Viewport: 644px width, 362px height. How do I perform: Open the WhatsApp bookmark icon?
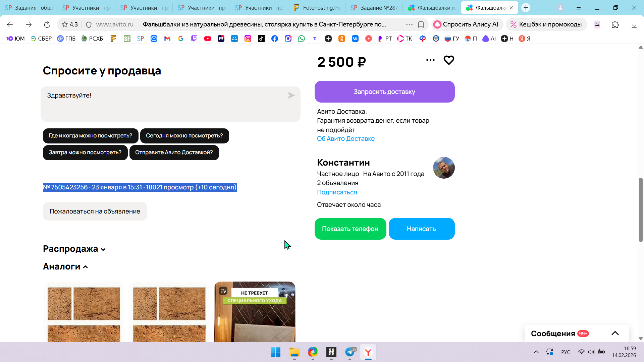coord(302,39)
